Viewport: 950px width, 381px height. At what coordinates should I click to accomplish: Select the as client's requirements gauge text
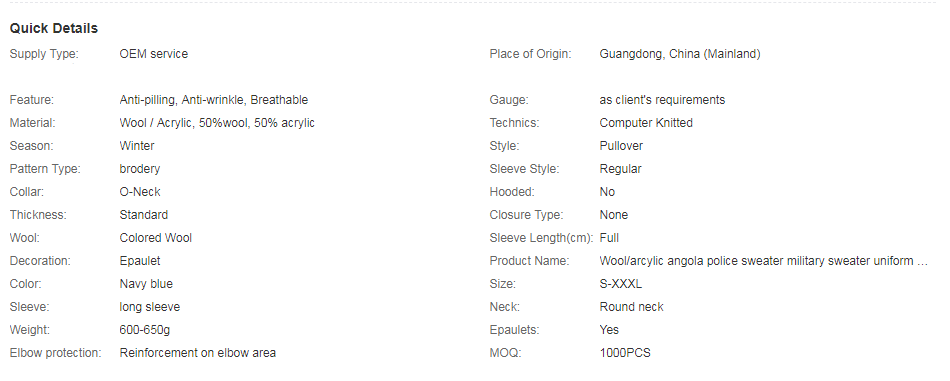(662, 100)
